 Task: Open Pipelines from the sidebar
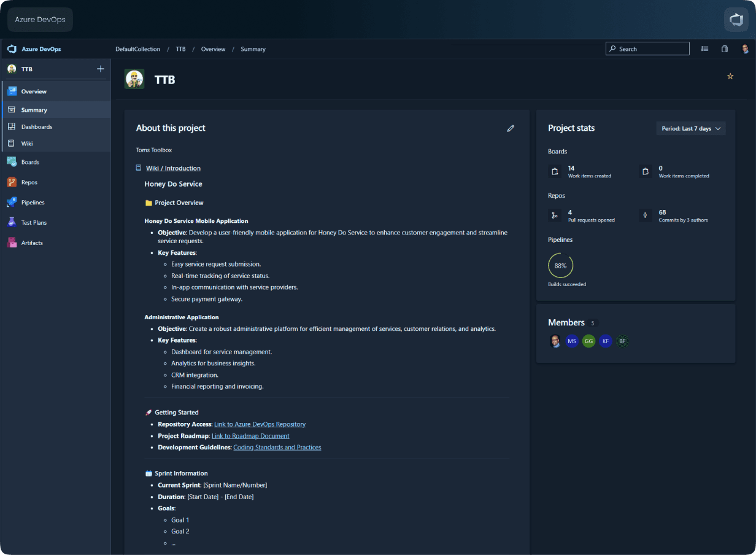click(33, 203)
